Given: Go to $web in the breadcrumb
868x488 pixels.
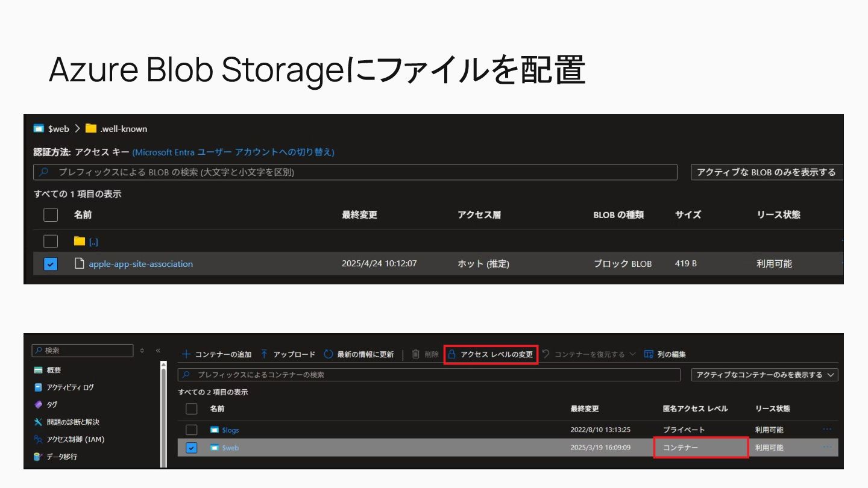Looking at the screenshot, I should [58, 129].
